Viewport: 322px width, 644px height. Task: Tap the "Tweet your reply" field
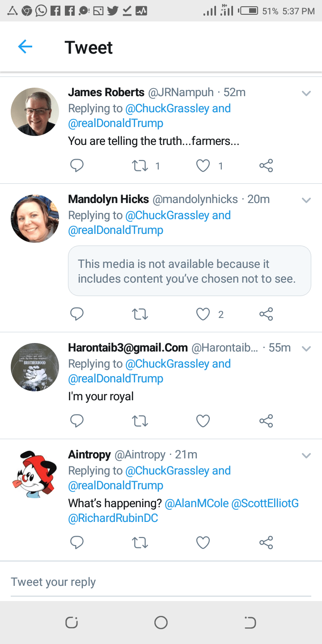pyautogui.click(x=161, y=582)
